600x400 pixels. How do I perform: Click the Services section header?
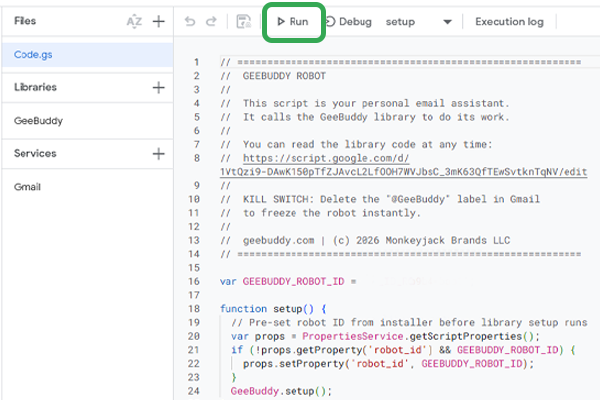(35, 153)
